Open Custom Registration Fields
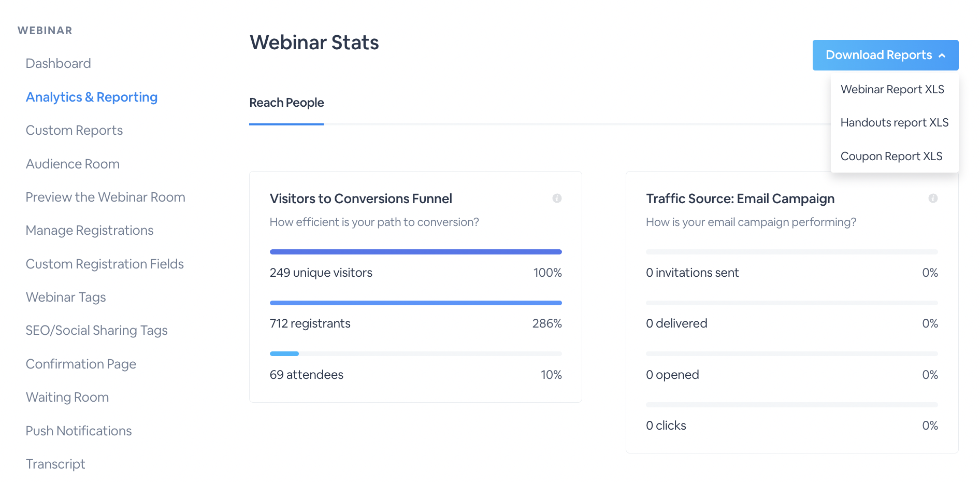 point(105,264)
